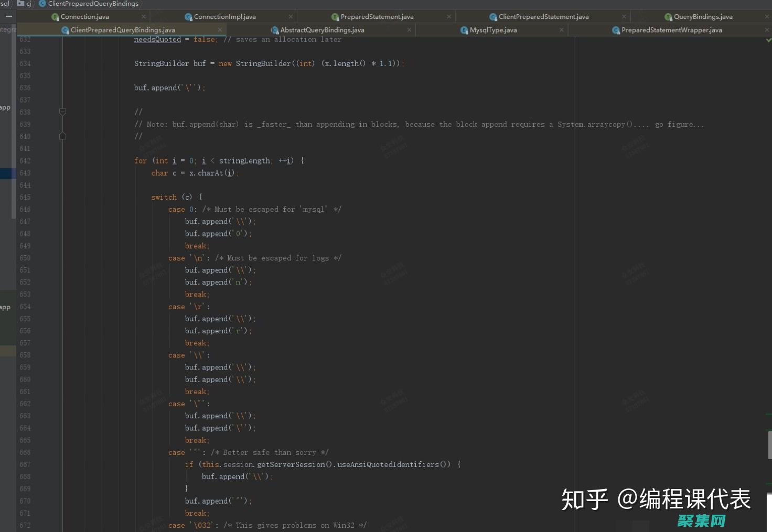Image resolution: width=772 pixels, height=532 pixels.
Task: Click the class icon on PreparedStatementWrapper.java tab
Action: (x=615, y=30)
